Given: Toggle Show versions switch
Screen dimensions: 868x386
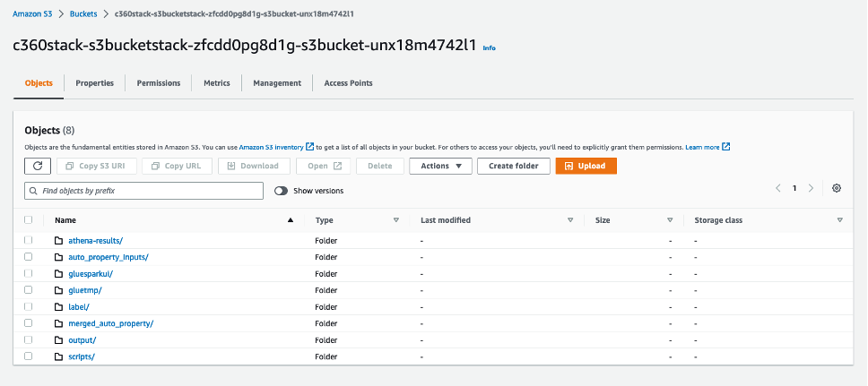Looking at the screenshot, I should [282, 191].
